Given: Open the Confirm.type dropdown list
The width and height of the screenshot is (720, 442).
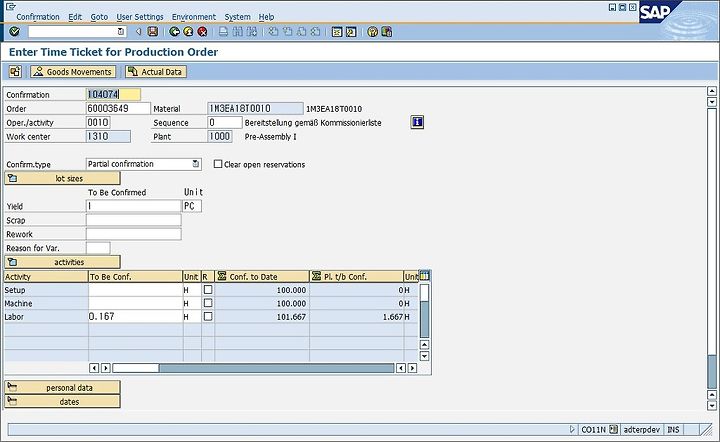Looking at the screenshot, I should (x=196, y=164).
